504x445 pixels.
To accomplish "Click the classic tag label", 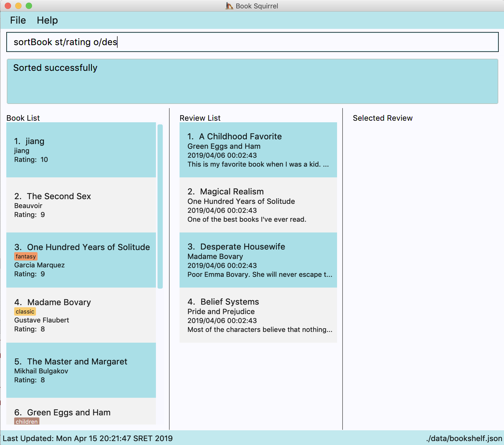I will tap(25, 311).
